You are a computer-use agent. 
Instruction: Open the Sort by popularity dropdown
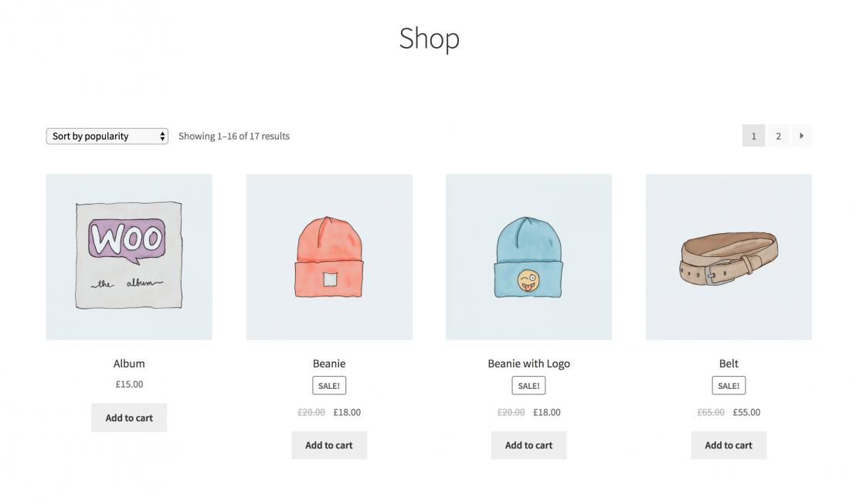(107, 137)
